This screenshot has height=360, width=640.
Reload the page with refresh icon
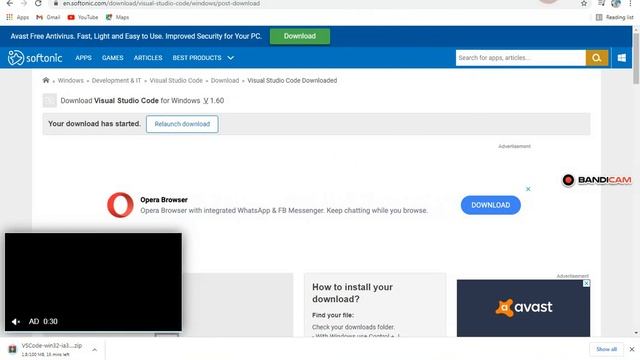tap(38, 3)
